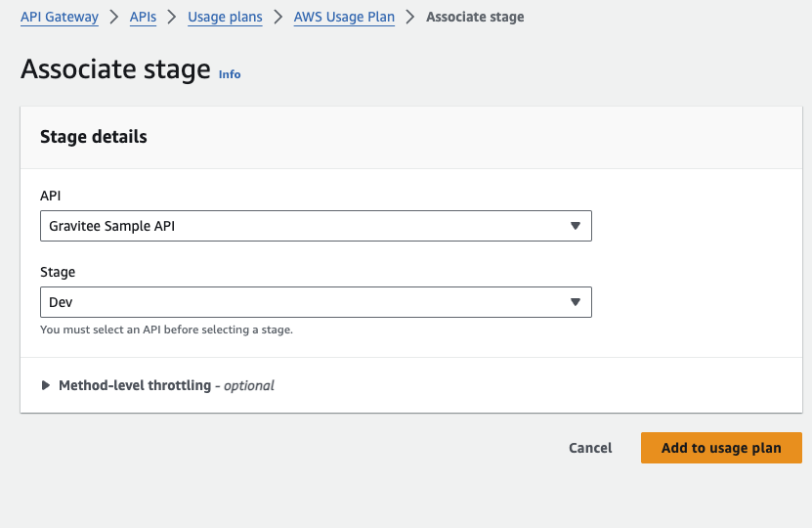Open the Gravitee Sample API dropdown
This screenshot has height=528, width=812.
point(316,226)
